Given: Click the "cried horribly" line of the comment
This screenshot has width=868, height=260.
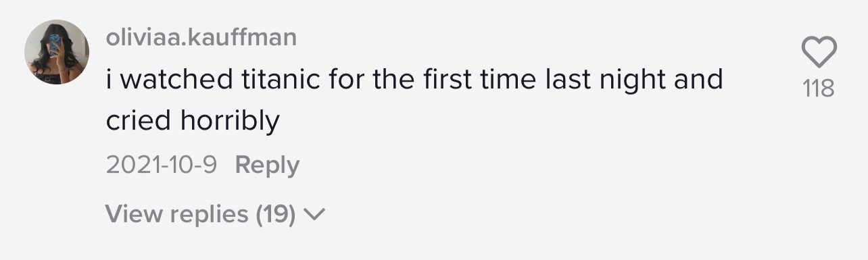Looking at the screenshot, I should pos(193,122).
